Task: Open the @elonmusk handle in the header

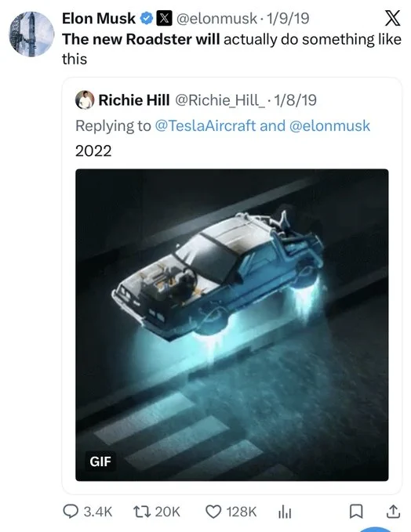Action: pos(216,18)
